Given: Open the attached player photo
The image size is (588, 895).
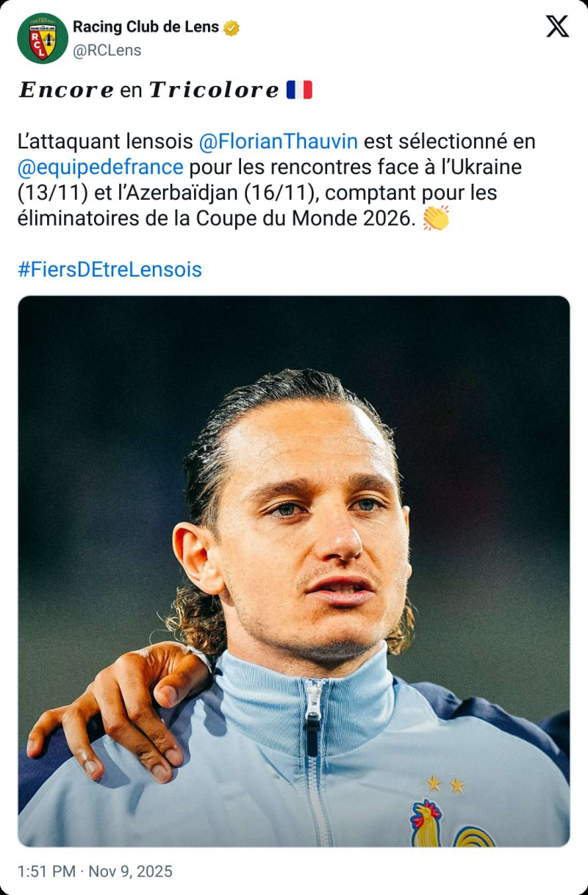Looking at the screenshot, I should [294, 572].
